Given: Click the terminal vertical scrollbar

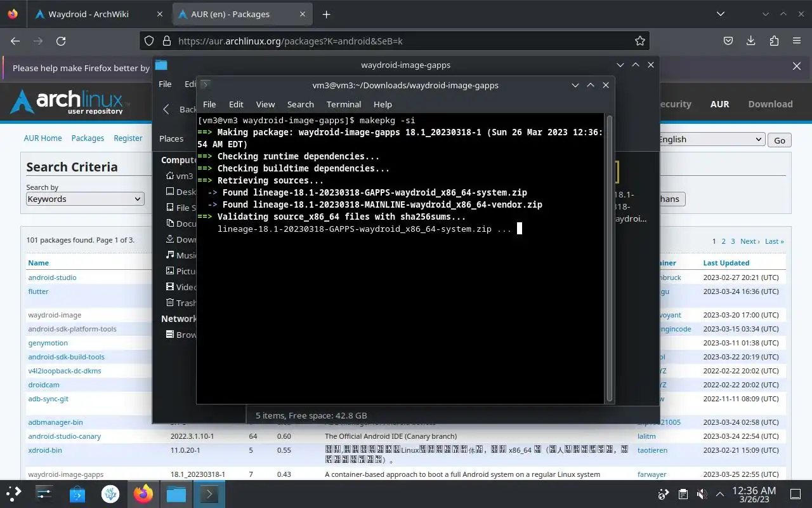Looking at the screenshot, I should (610, 258).
